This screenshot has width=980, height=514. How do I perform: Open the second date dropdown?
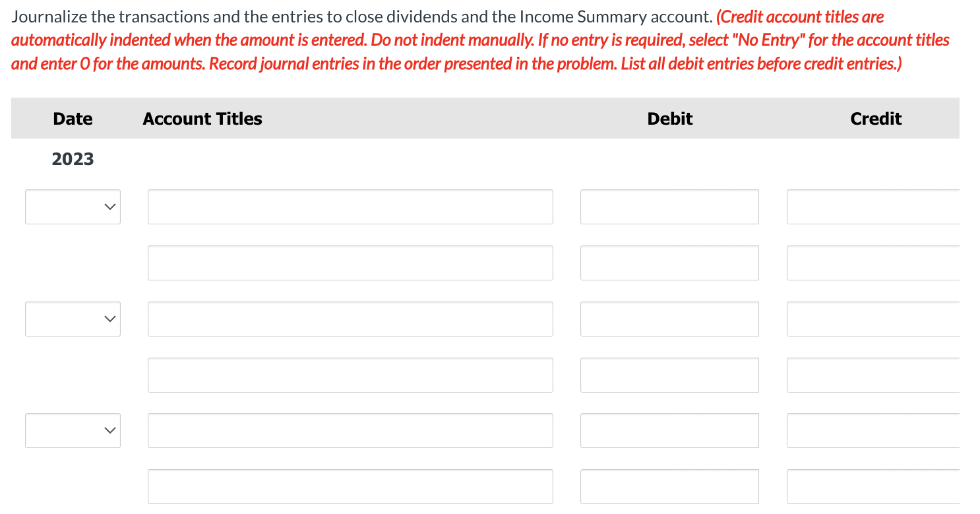click(73, 319)
